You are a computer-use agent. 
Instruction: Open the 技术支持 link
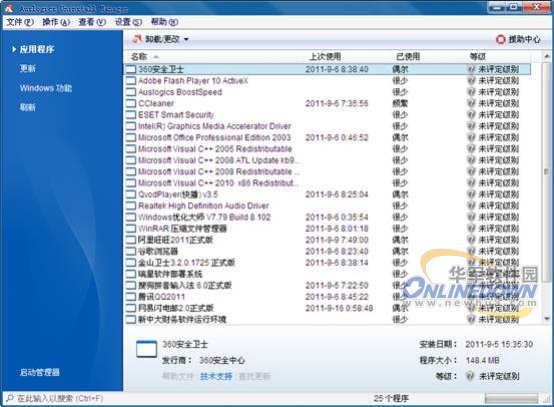pos(216,376)
